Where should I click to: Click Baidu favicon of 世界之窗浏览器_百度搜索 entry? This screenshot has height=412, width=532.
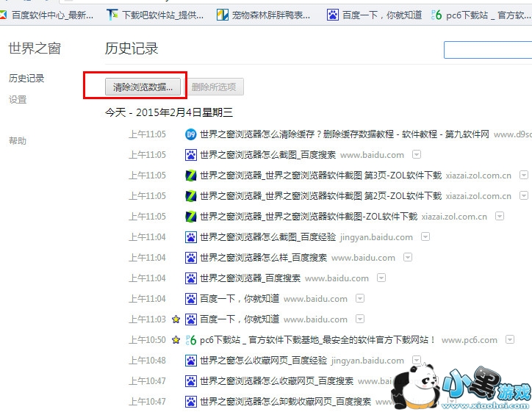coord(190,278)
